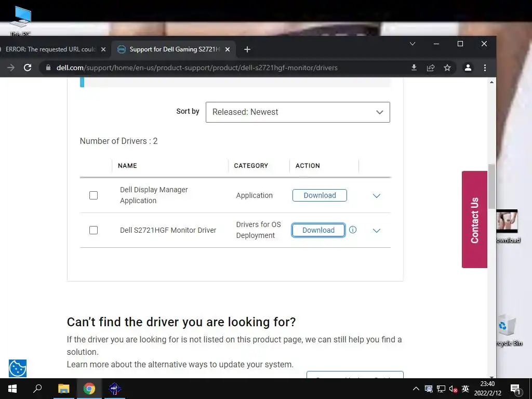Go forward in browser history
This screenshot has width=532, height=399.
[11, 68]
